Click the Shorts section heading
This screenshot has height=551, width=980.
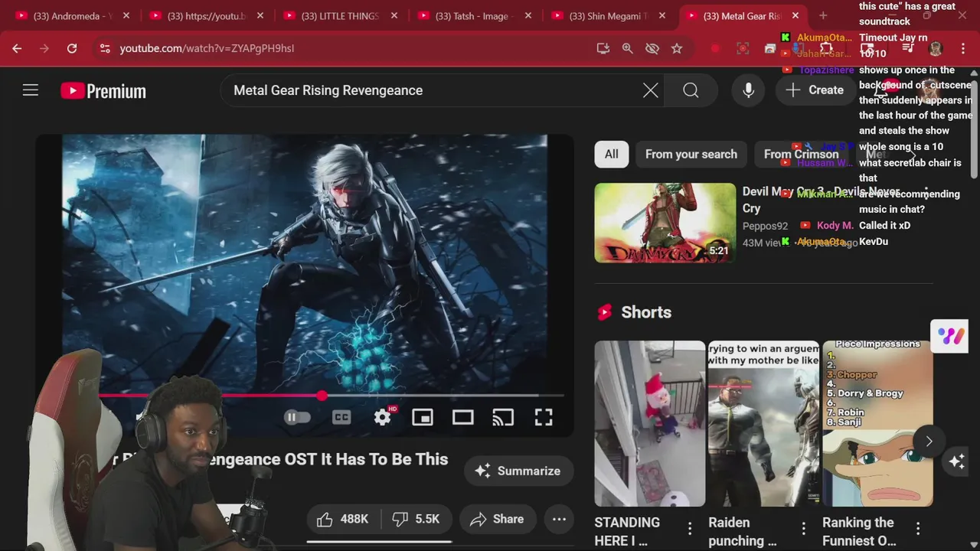coord(646,312)
